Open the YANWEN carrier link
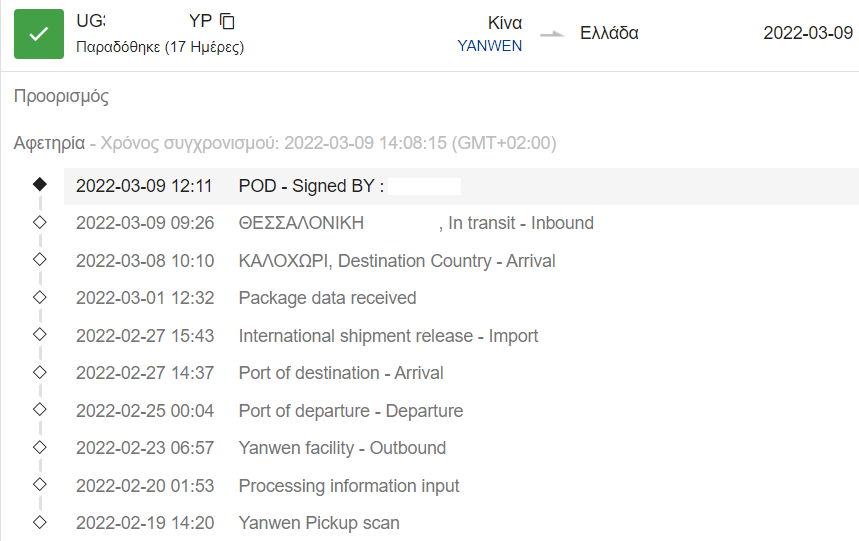The image size is (859, 541). point(489,46)
